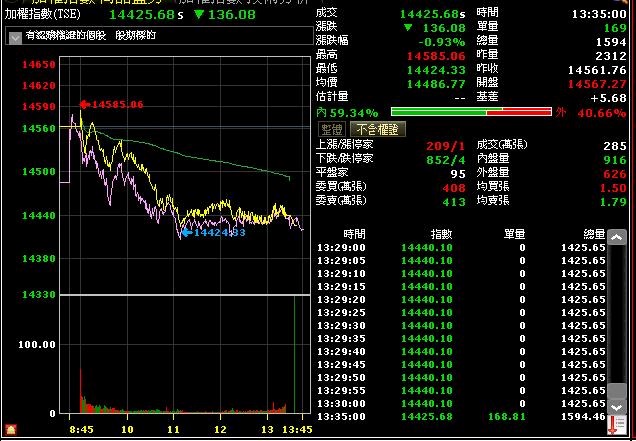Screen dimensions: 636x441
Task: Select the 13:30:00 tick row
Action: (461, 404)
